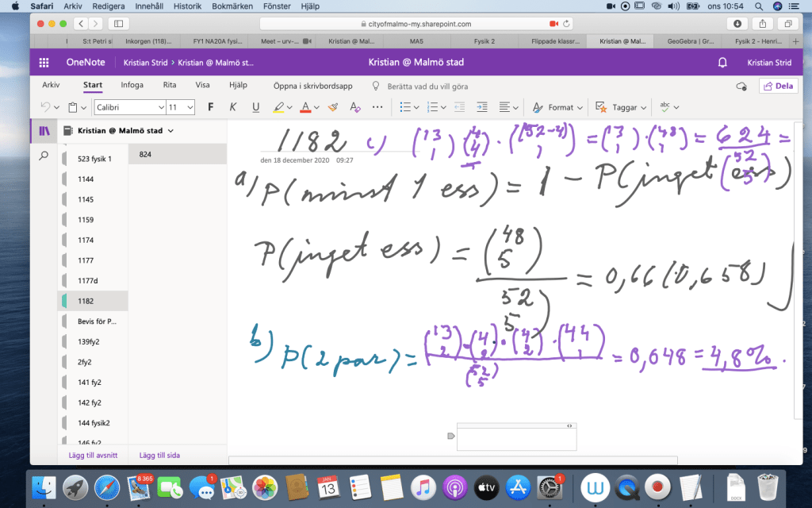This screenshot has width=812, height=508.
Task: Open the OneNote app launcher grid
Action: pyautogui.click(x=44, y=62)
